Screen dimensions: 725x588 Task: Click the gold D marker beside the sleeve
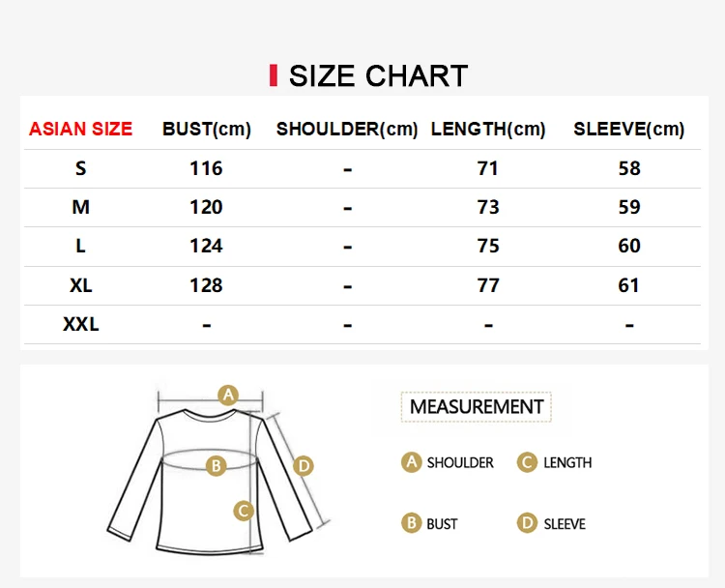point(304,465)
